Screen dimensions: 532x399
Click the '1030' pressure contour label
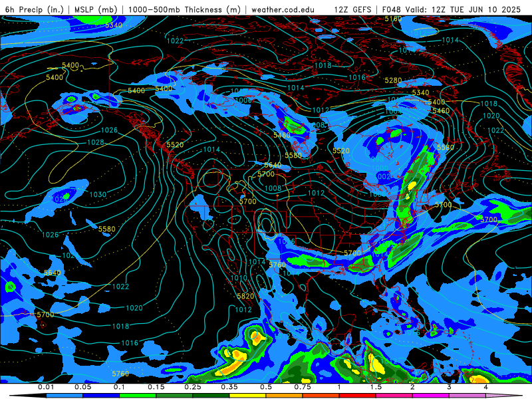[x=98, y=194]
